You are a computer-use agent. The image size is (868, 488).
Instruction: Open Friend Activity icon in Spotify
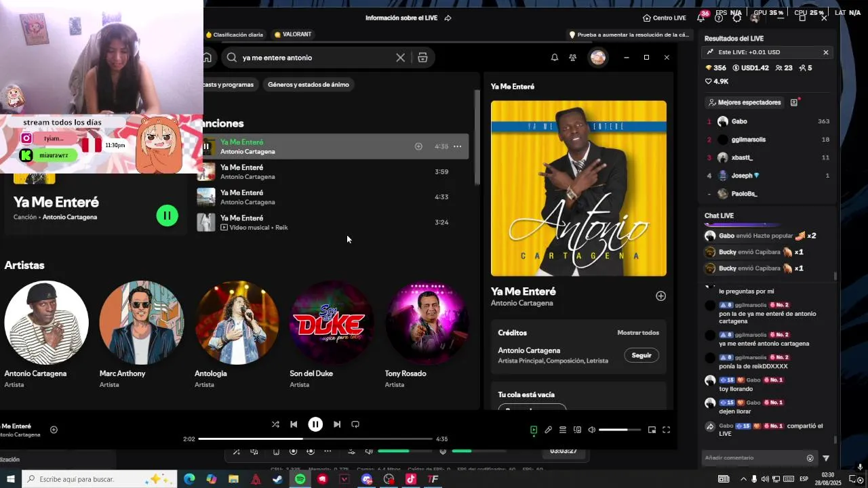point(573,58)
